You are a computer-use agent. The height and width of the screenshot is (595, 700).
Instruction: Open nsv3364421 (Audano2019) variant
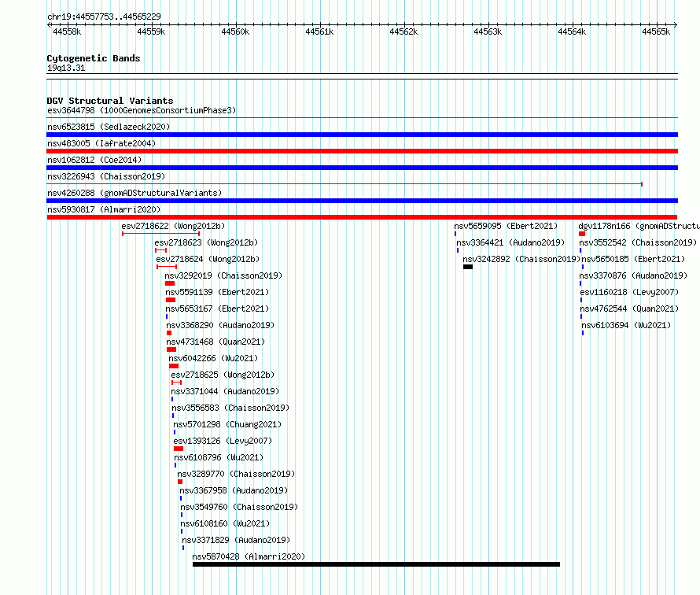click(510, 242)
